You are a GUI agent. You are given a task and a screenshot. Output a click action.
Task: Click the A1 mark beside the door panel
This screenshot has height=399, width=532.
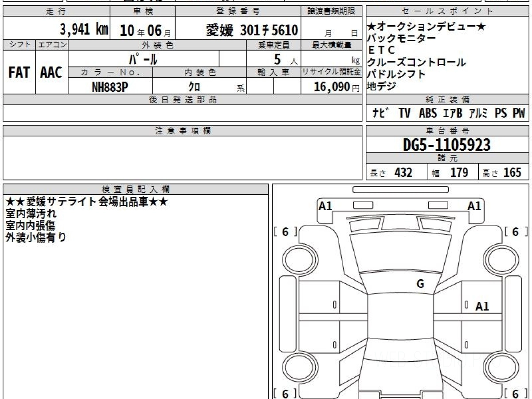point(482,306)
